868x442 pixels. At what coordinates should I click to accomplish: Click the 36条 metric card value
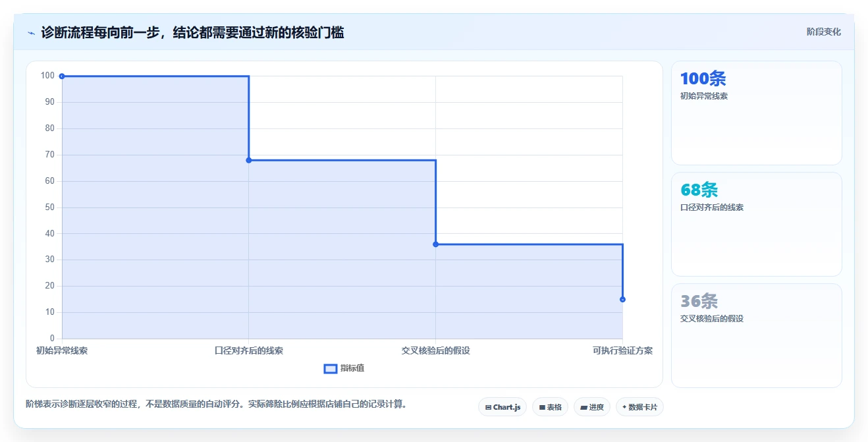pyautogui.click(x=699, y=301)
